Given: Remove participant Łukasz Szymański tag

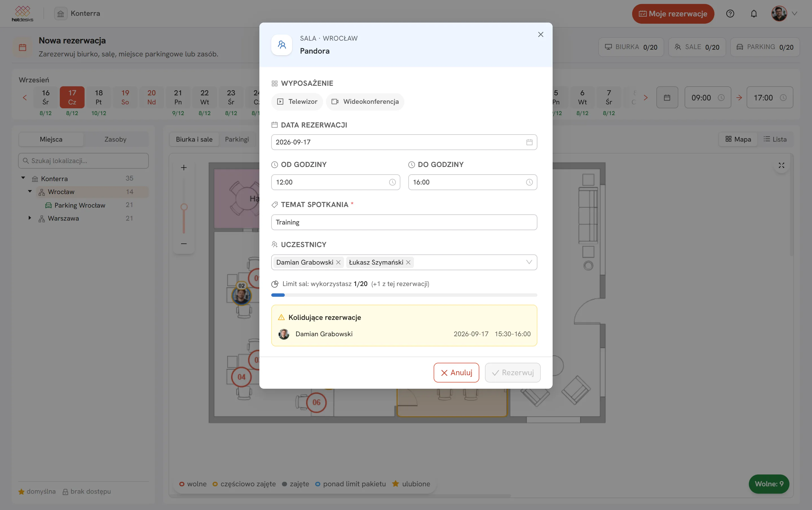Looking at the screenshot, I should pyautogui.click(x=408, y=262).
